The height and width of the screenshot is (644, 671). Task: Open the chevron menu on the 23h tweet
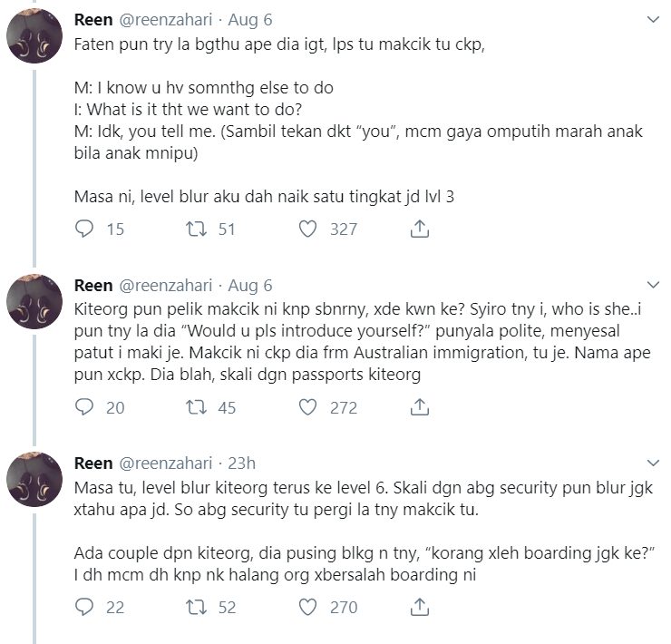[652, 464]
